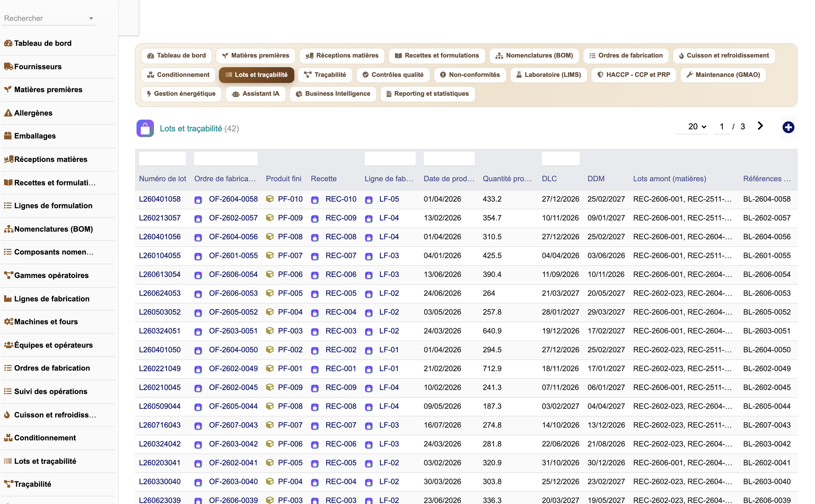
Task: Open Équipes et opérateurs sidebar icon
Action: point(8,345)
